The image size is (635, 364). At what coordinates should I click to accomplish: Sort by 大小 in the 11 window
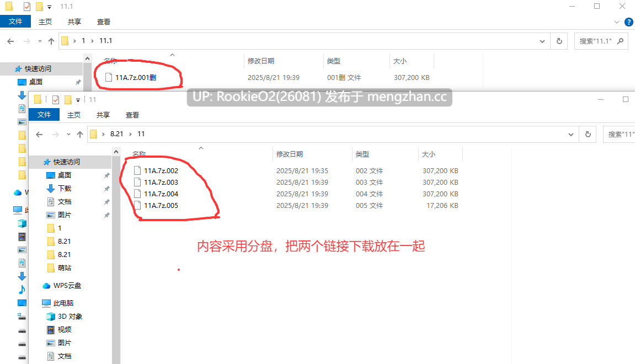[429, 154]
